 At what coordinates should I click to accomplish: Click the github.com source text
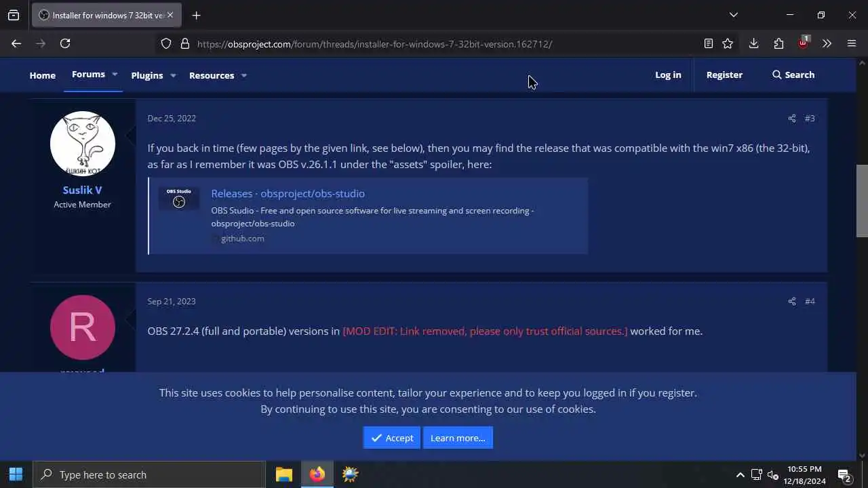[x=243, y=239]
